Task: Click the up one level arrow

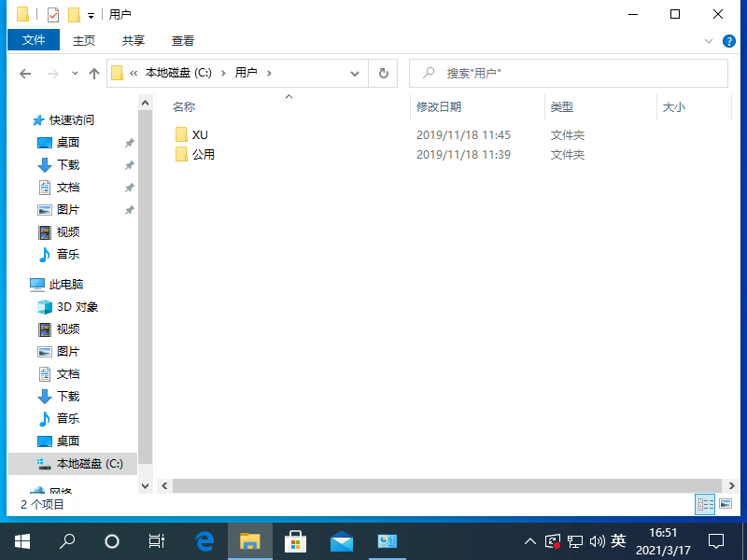Action: (x=93, y=74)
